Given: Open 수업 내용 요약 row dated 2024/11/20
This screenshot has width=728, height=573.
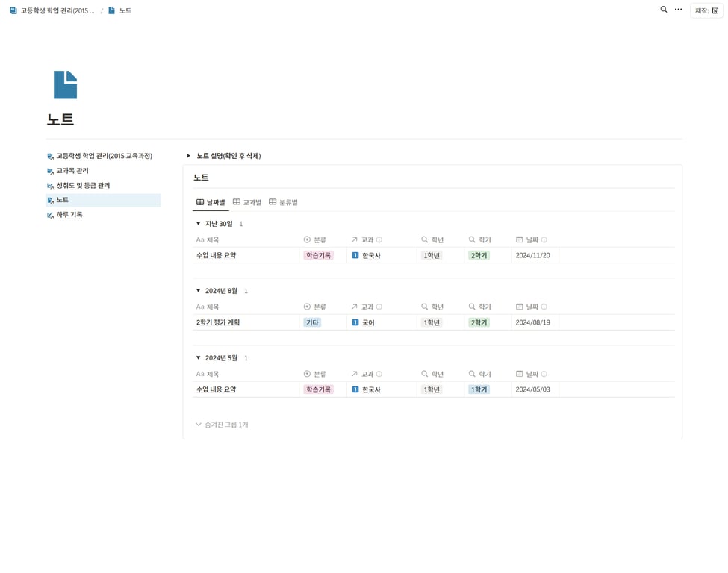Looking at the screenshot, I should click(x=216, y=256).
